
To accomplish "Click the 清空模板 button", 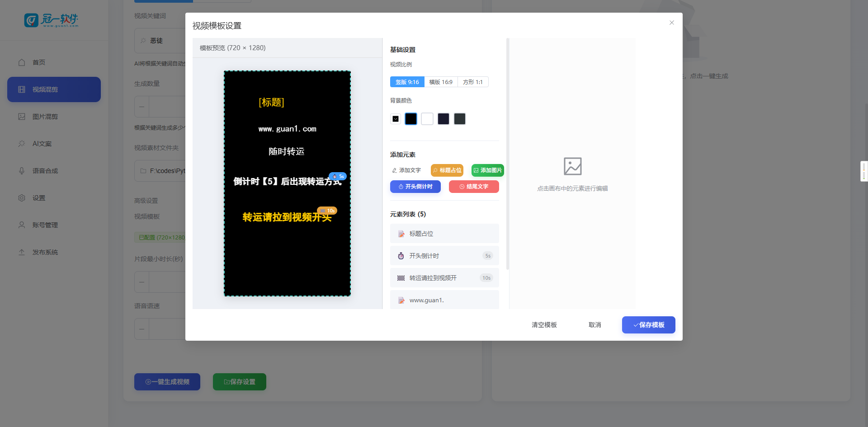I will (x=544, y=325).
